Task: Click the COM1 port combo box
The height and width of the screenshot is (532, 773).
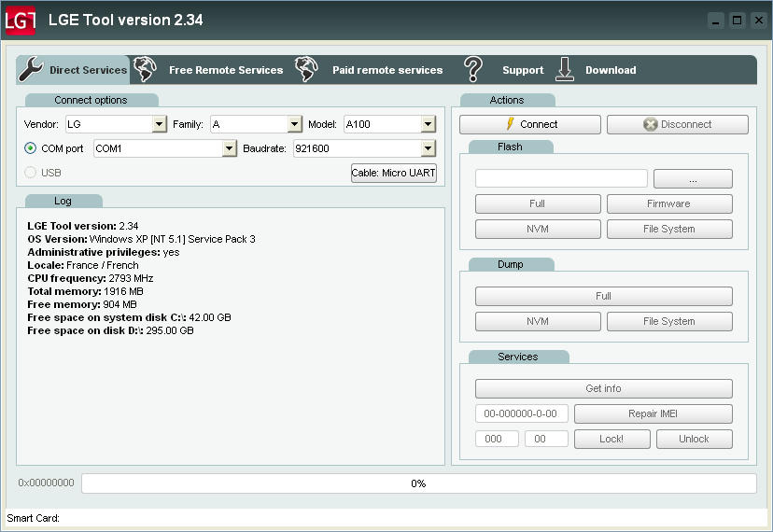Action: coord(165,147)
